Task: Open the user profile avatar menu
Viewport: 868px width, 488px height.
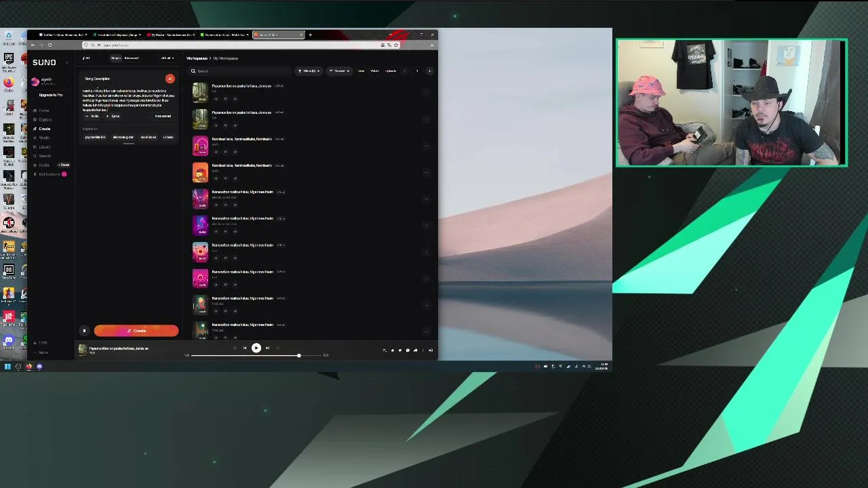Action: 35,81
